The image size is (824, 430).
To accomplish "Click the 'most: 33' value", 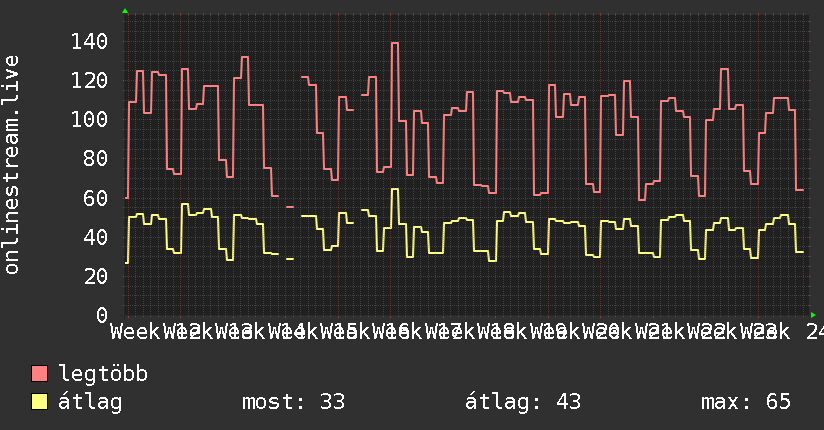I will [x=293, y=402].
